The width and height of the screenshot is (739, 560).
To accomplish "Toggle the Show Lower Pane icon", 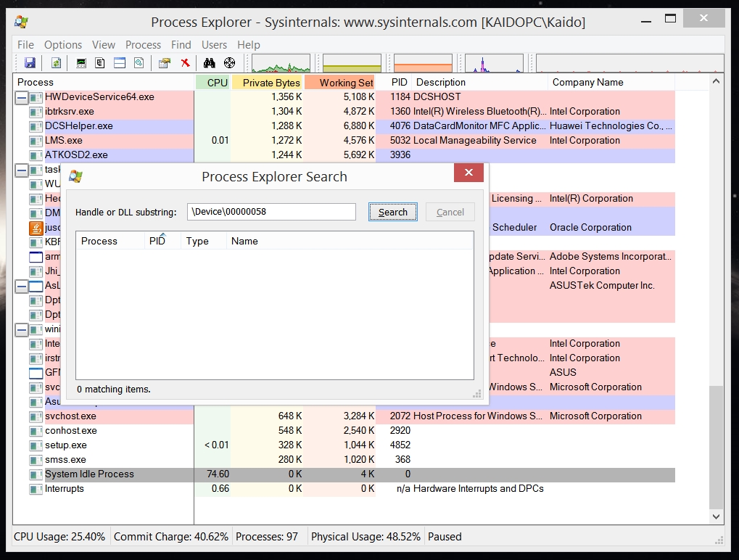I will click(120, 62).
